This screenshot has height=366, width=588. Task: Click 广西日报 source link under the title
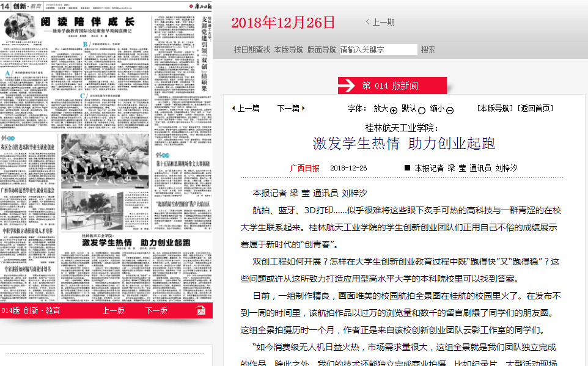(x=304, y=168)
